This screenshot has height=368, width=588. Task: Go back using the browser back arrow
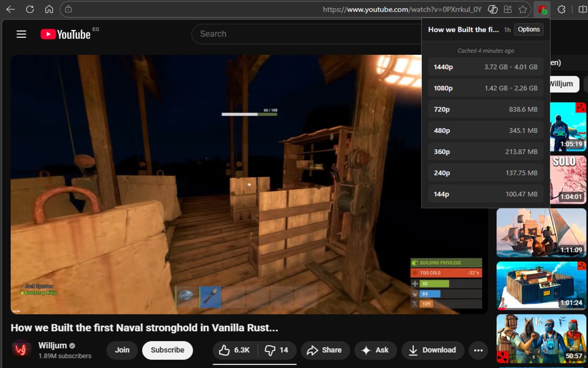(10, 9)
